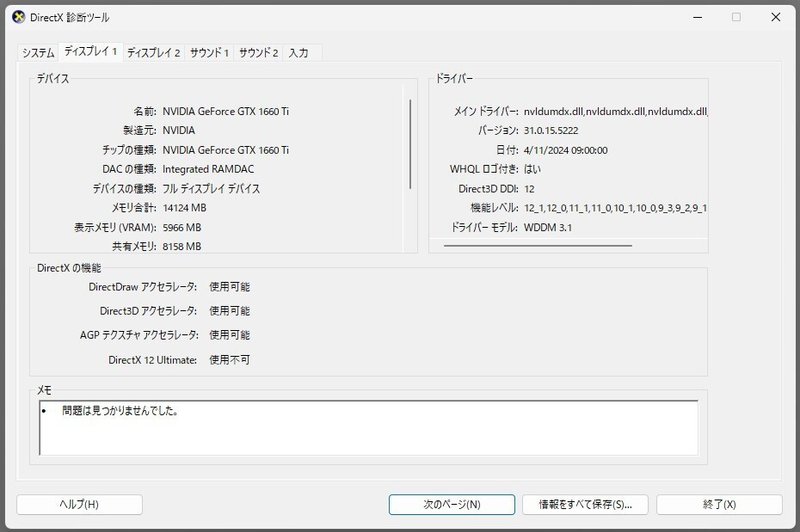The width and height of the screenshot is (800, 532).
Task: Click the driver panel horizontal scrollbar
Action: coord(538,245)
